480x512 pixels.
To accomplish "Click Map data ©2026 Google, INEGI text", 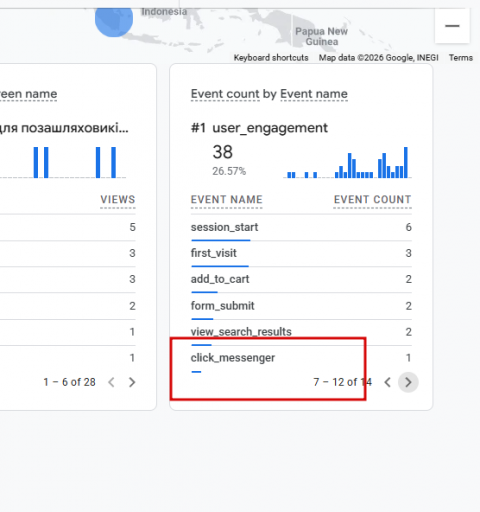I will click(378, 58).
